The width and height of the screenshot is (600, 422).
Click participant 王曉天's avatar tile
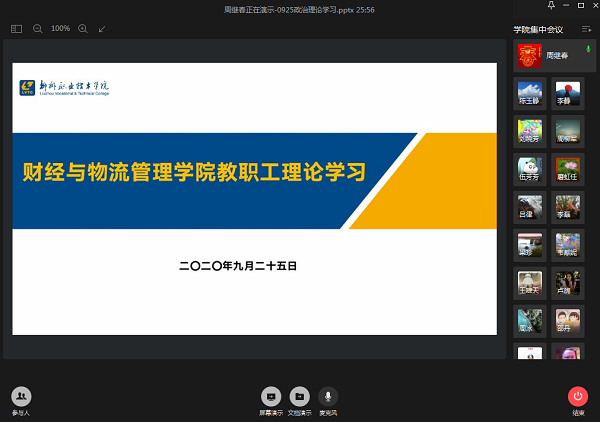click(x=530, y=281)
